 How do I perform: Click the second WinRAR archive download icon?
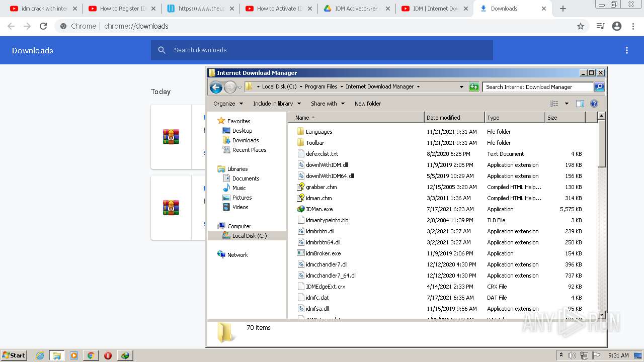(171, 207)
